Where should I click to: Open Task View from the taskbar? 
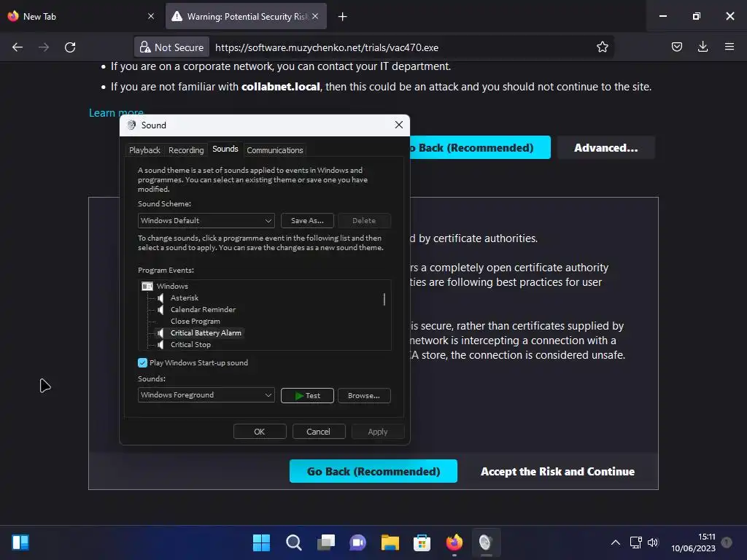coord(326,542)
